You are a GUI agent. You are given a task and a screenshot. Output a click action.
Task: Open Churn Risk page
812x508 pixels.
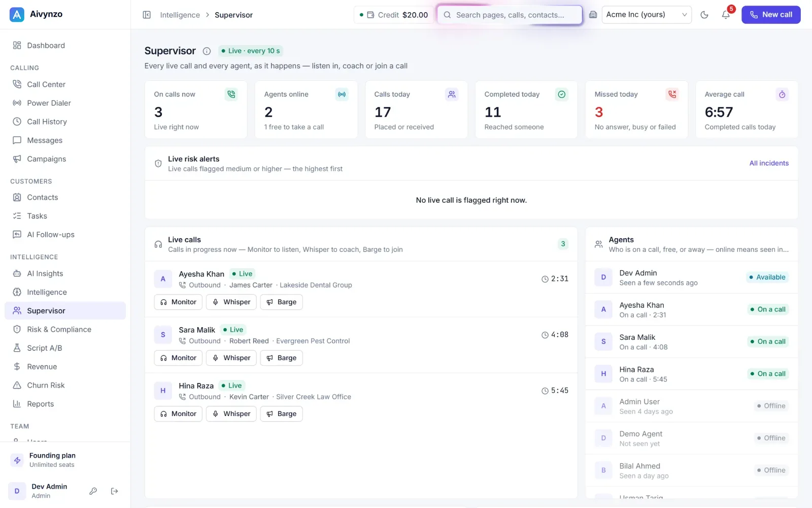pos(65,385)
